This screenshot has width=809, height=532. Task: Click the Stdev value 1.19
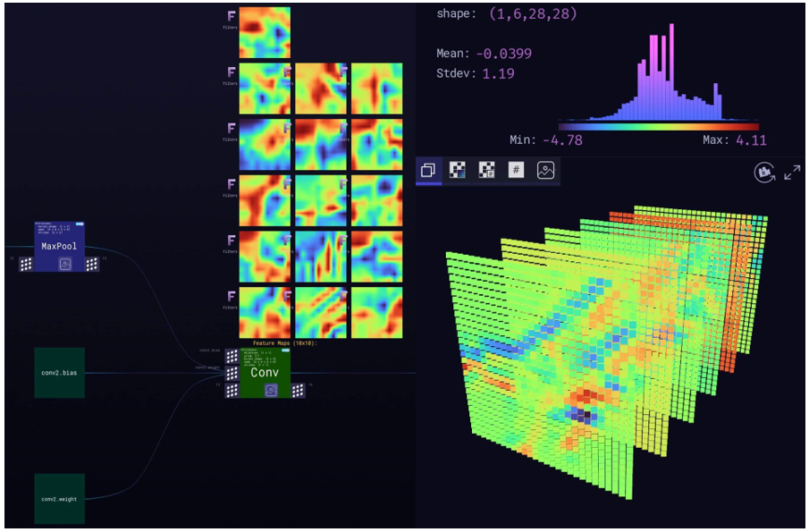pos(499,74)
